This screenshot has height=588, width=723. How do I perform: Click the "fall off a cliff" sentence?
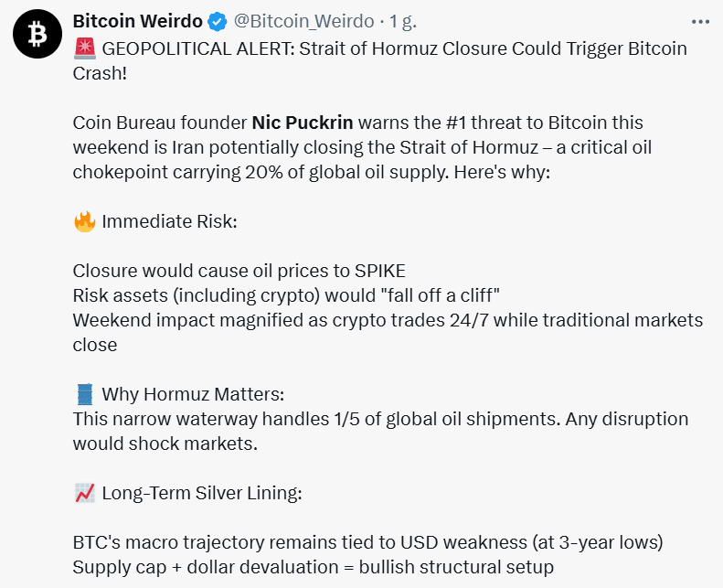click(x=286, y=295)
